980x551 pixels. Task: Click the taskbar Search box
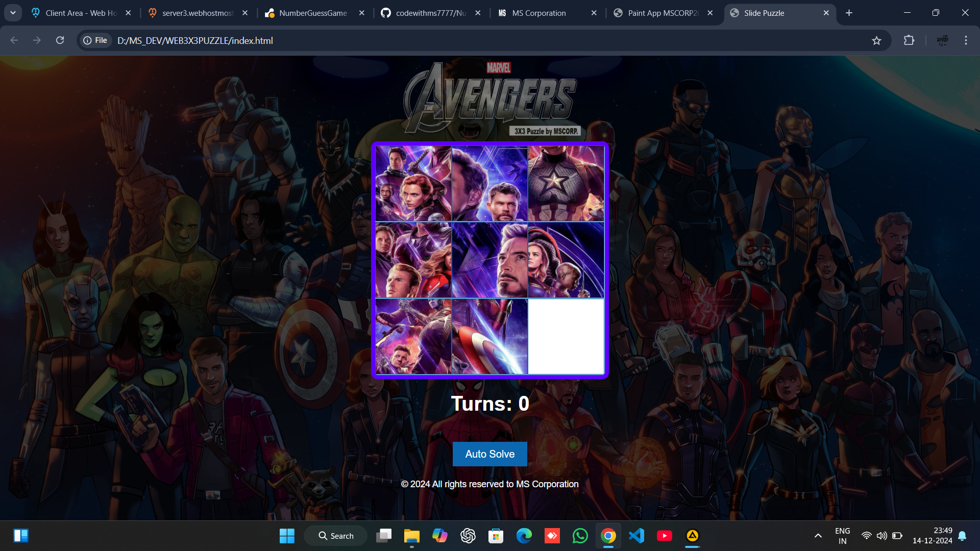336,536
